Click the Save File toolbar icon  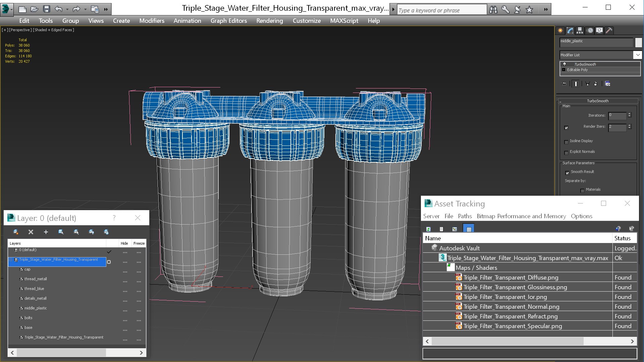coord(47,9)
